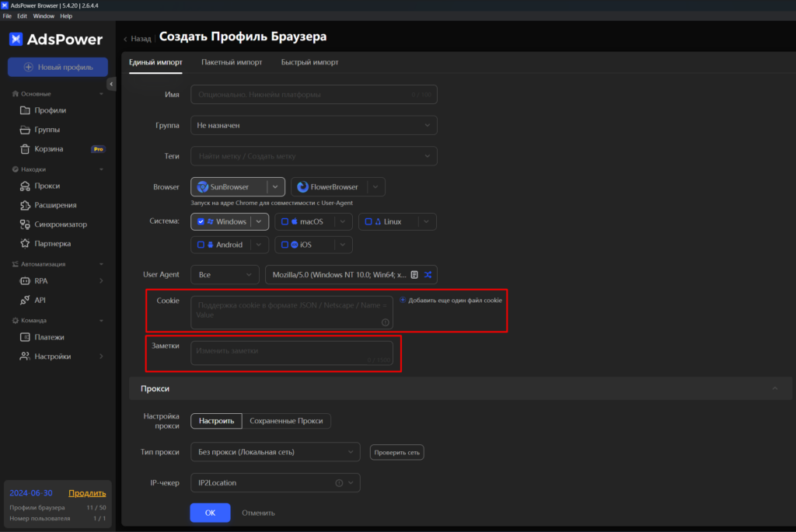Collapse the left sidebar with arrow handle

click(111, 84)
